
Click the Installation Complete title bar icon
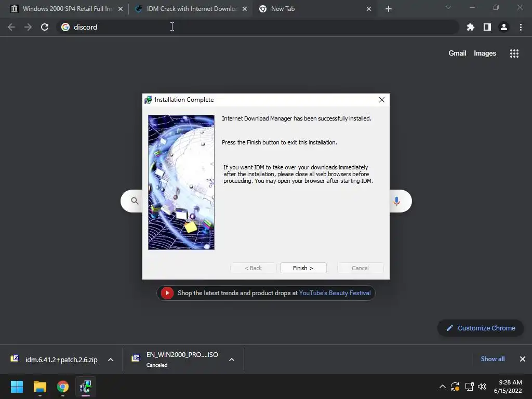[148, 100]
